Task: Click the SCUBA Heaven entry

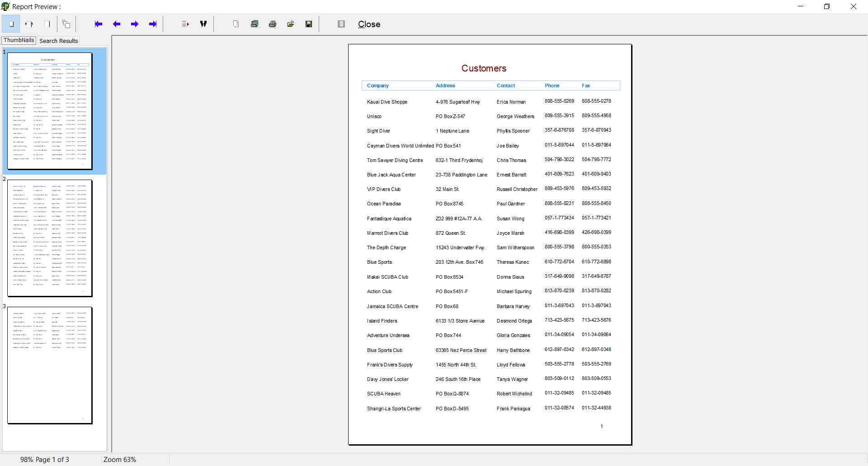Action: 384,394
